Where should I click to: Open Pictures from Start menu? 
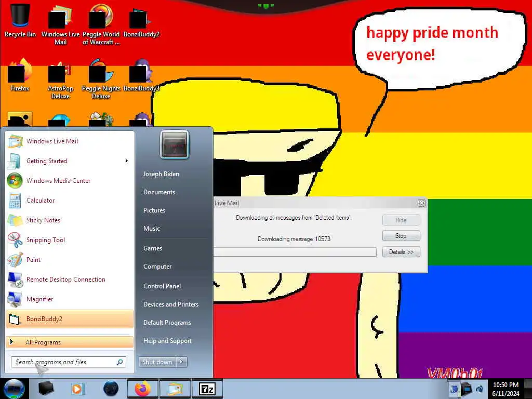point(154,210)
